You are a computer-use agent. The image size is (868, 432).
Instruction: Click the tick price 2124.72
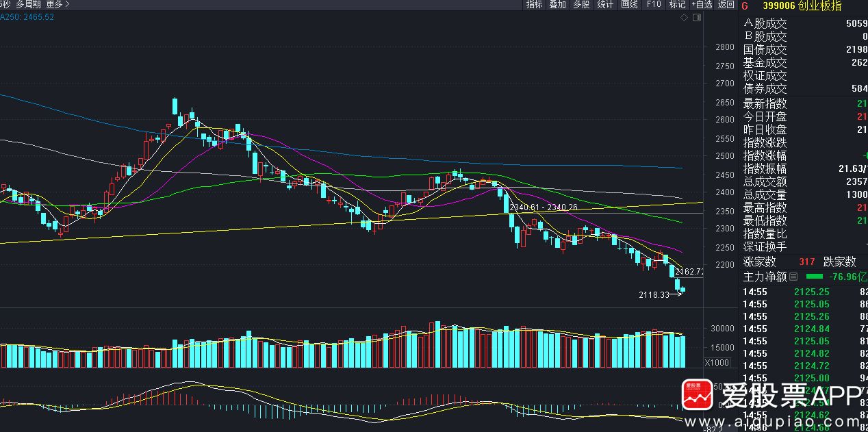[811, 366]
